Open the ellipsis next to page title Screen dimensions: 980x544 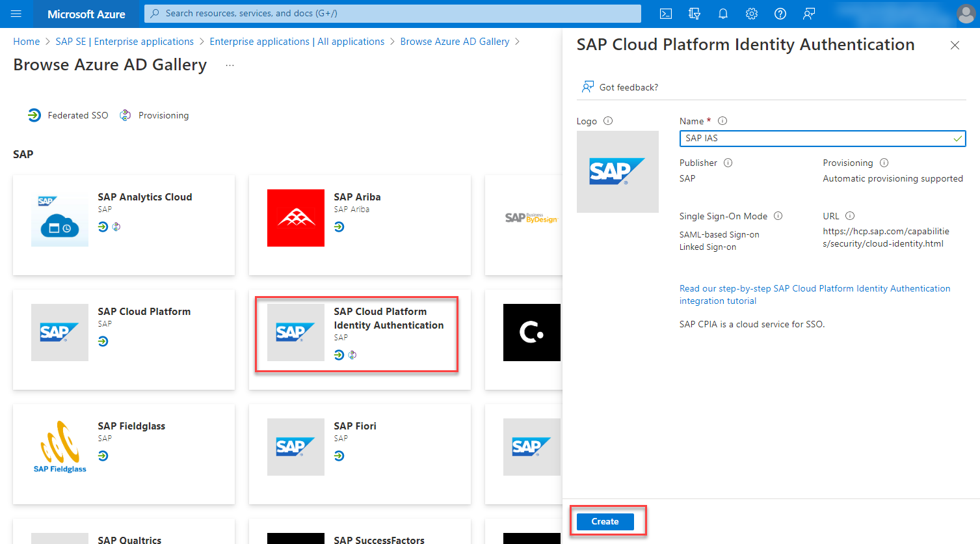coord(230,65)
